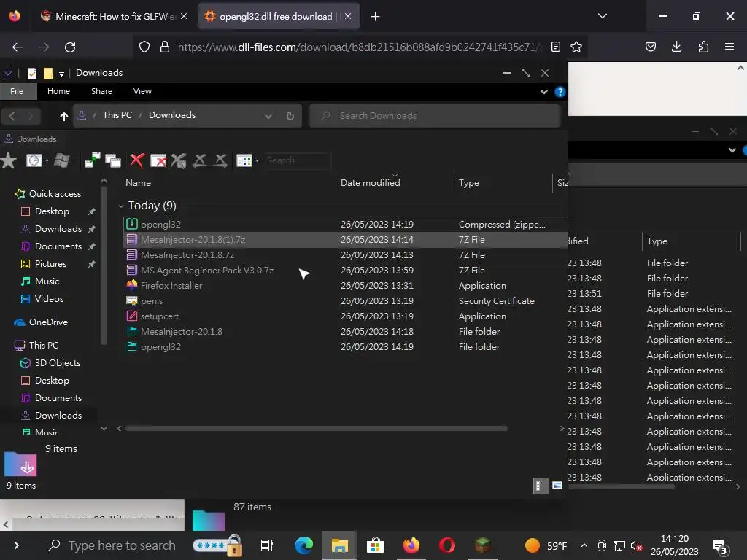The image size is (747, 560).
Task: Click the grey right-arrow X icon
Action: [220, 160]
